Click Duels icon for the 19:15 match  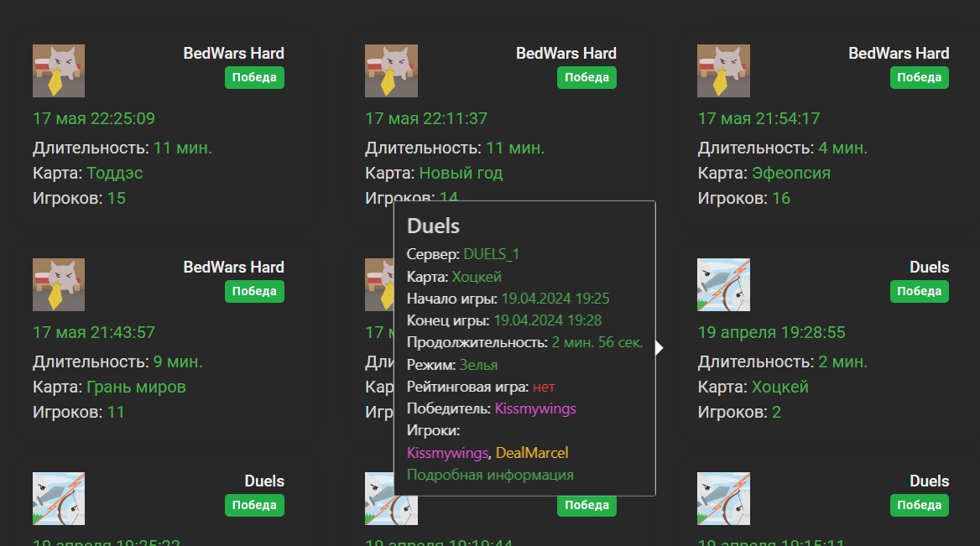tap(723, 499)
